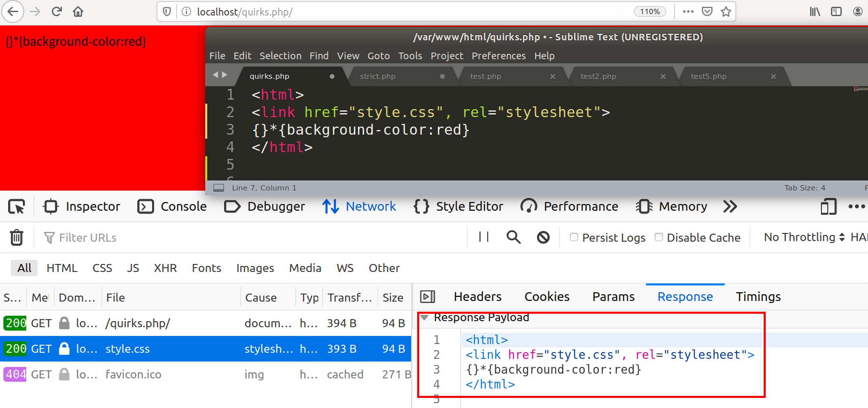The height and width of the screenshot is (408, 868).
Task: Open the Debugger panel
Action: pyautogui.click(x=264, y=206)
